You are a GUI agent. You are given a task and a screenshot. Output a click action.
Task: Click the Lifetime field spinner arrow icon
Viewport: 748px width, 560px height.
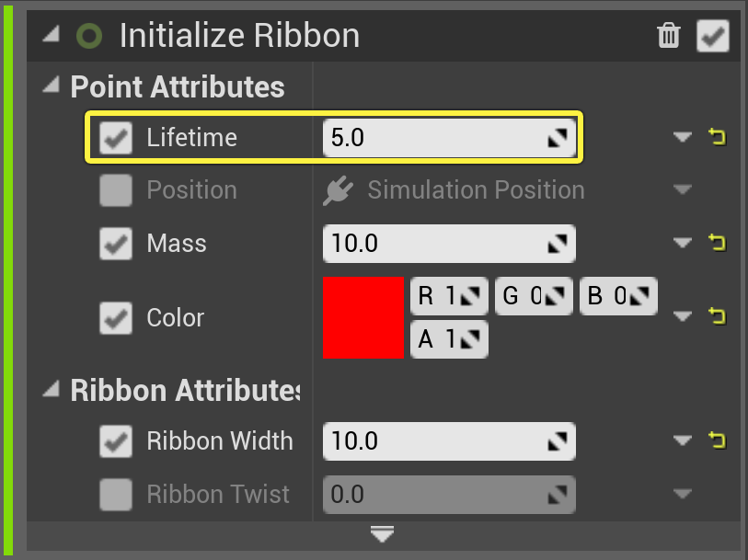[558, 138]
